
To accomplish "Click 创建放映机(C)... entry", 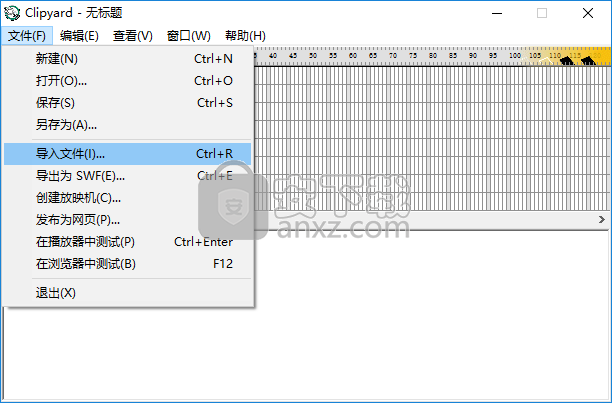I will point(78,198).
